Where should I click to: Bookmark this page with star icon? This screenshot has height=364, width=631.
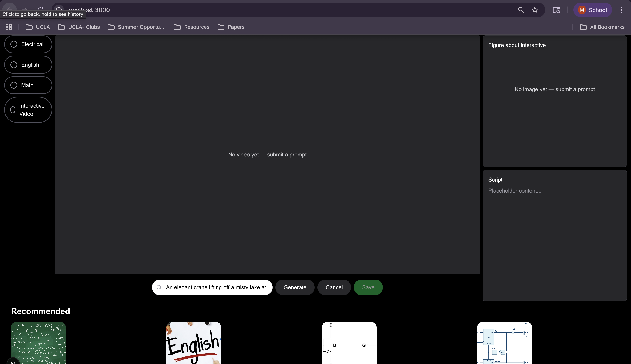pyautogui.click(x=535, y=10)
